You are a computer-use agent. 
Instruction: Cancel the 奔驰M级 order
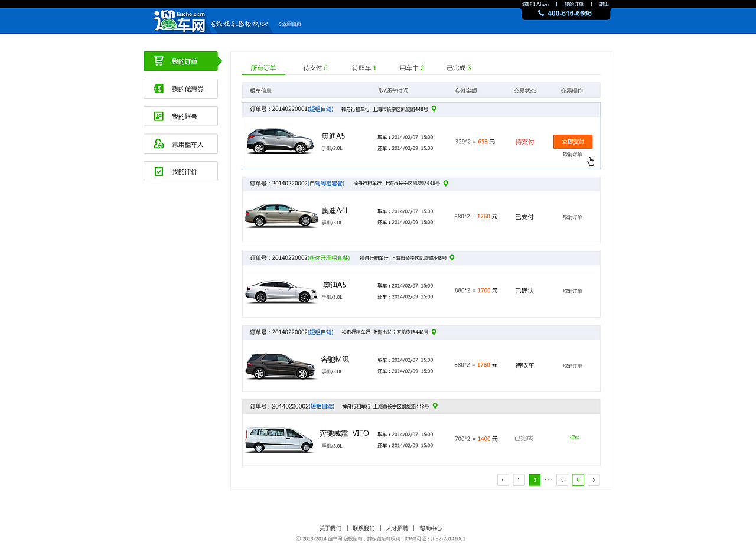click(572, 365)
